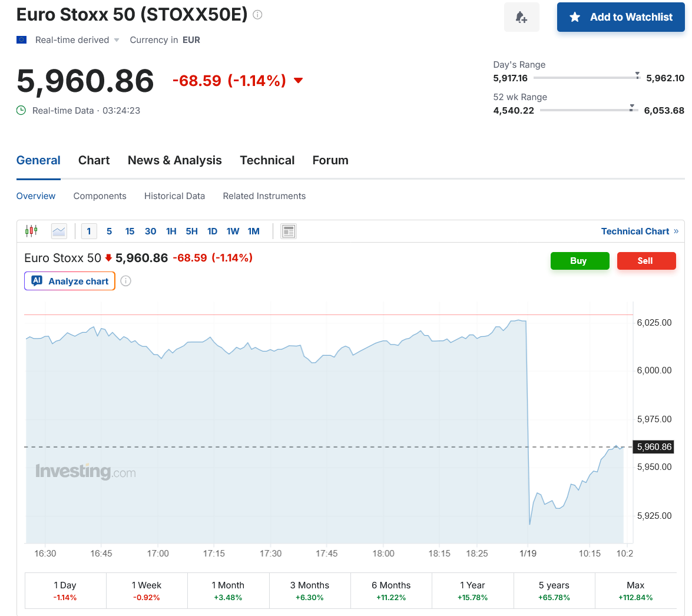Select the Max performance range
This screenshot has height=616, width=692.
(x=635, y=591)
